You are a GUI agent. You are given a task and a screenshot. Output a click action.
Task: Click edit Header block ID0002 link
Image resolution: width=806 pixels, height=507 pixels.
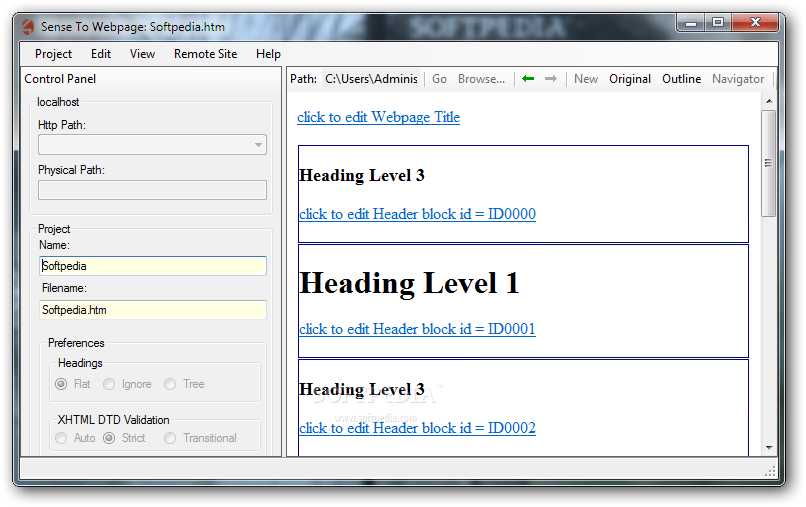417,428
